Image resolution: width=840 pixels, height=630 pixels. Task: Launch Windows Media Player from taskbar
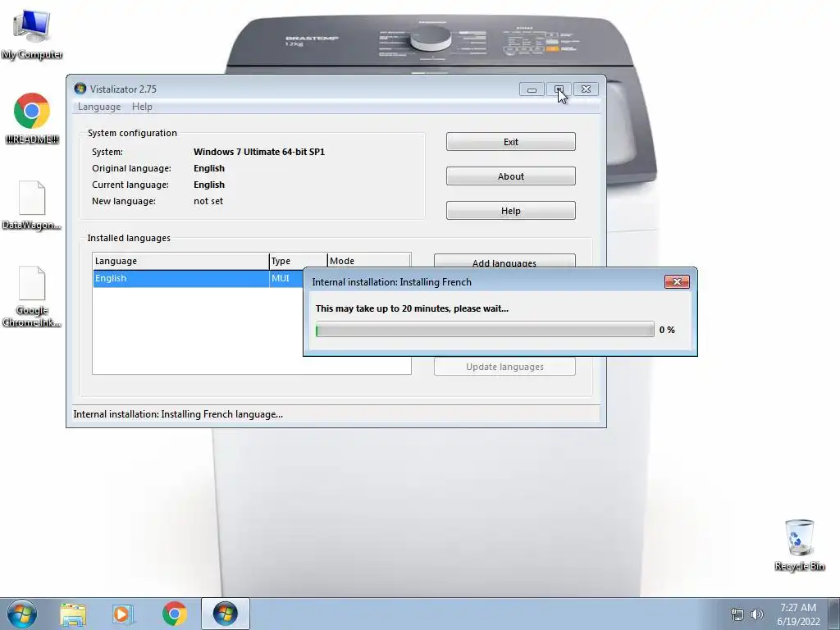[123, 614]
